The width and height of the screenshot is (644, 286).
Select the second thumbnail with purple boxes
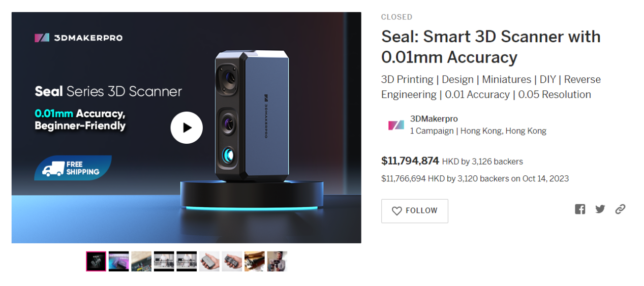coord(118,261)
